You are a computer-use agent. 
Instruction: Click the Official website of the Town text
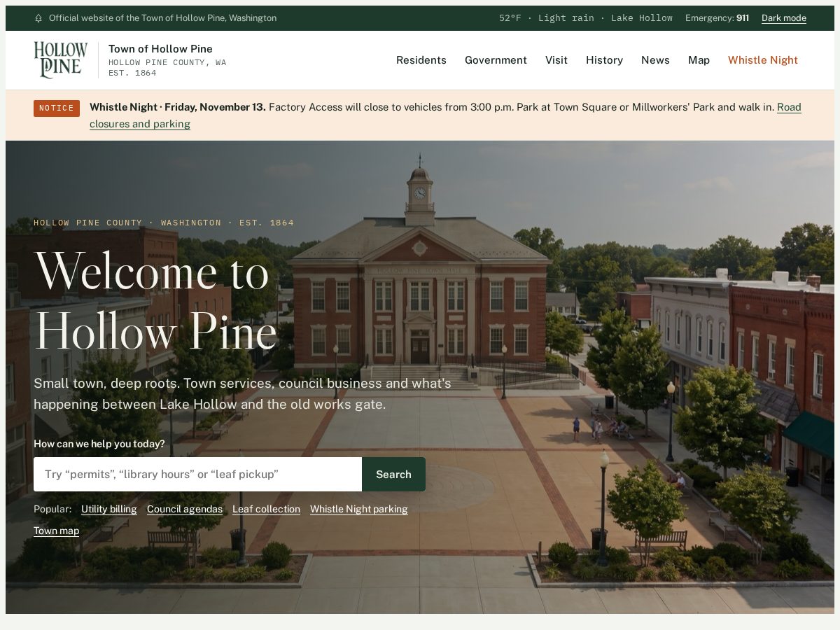pos(162,18)
